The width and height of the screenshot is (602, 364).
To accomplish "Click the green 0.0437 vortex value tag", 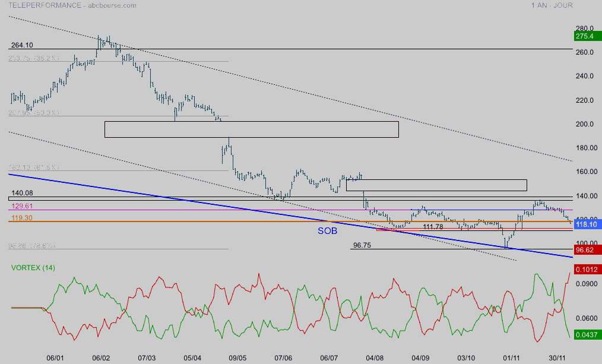I will [588, 335].
